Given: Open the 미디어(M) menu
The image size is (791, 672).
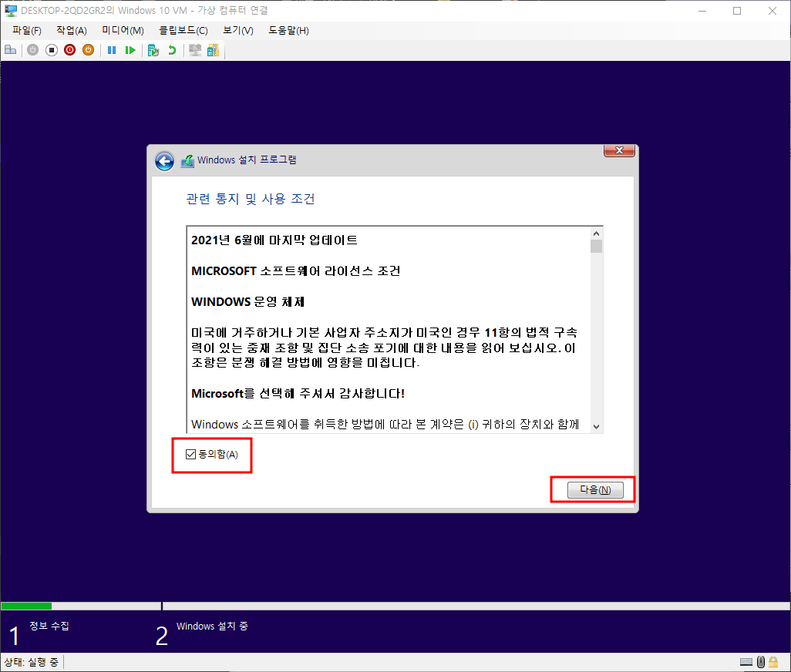Looking at the screenshot, I should tap(123, 30).
